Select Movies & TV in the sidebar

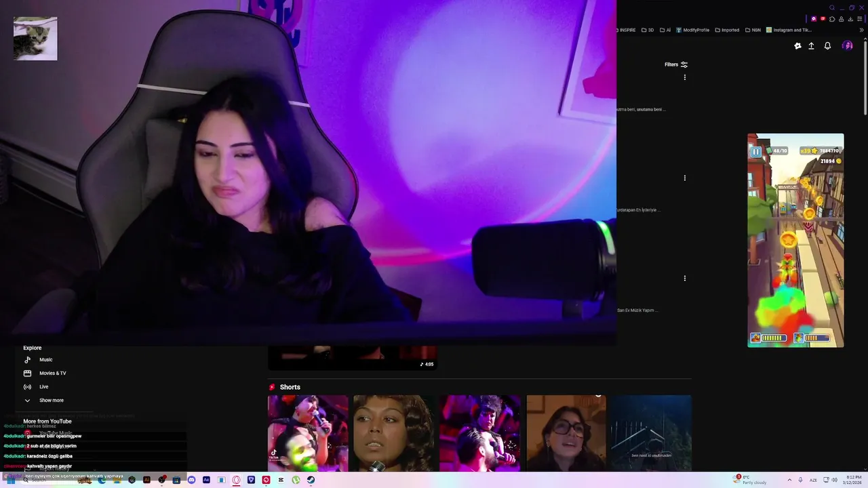[x=45, y=373]
